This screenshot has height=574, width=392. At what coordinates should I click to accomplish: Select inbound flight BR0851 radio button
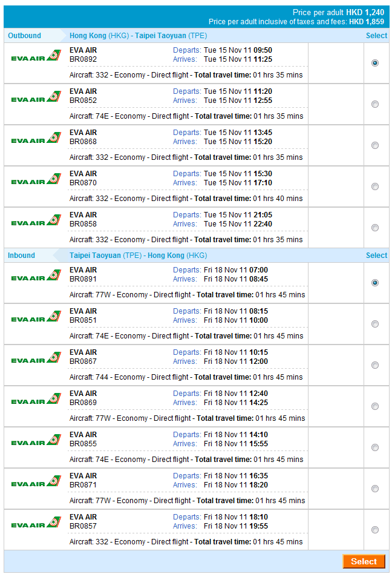tap(375, 324)
